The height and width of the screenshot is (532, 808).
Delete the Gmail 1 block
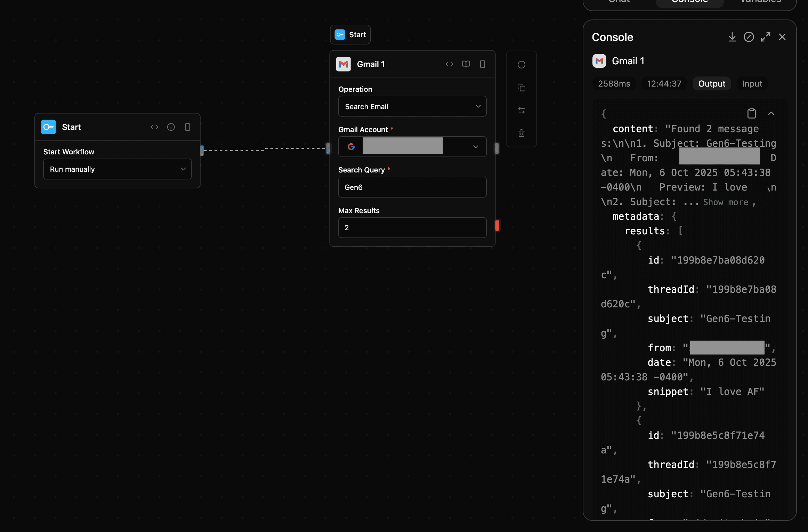tap(521, 133)
